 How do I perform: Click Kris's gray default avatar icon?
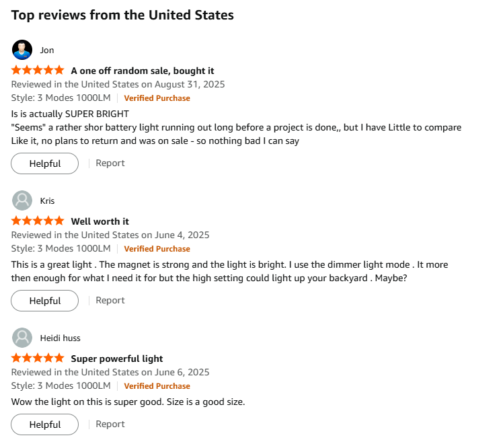22,200
